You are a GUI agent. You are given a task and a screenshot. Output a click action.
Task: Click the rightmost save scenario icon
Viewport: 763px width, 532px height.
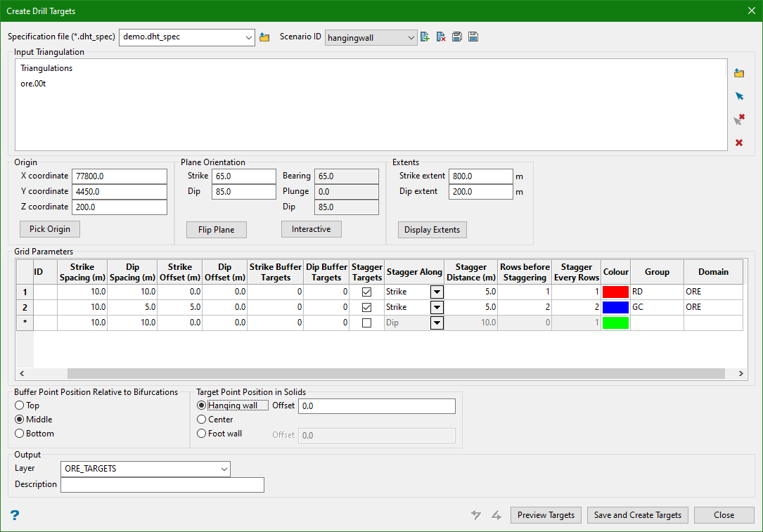(x=473, y=37)
